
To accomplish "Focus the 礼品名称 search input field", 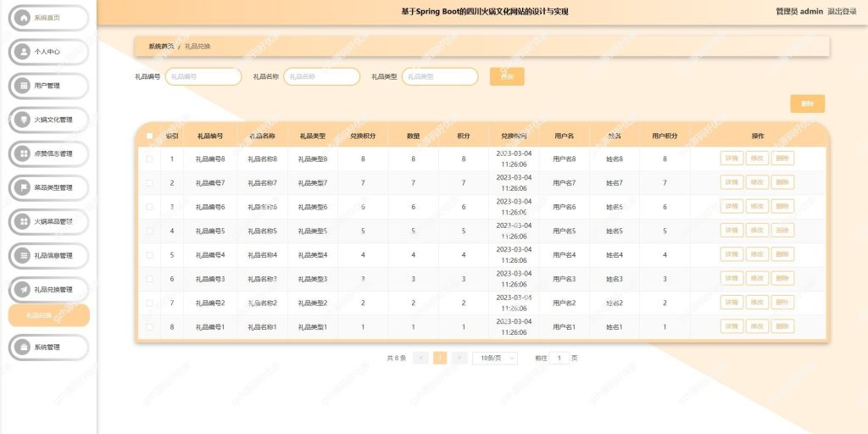I will (321, 76).
